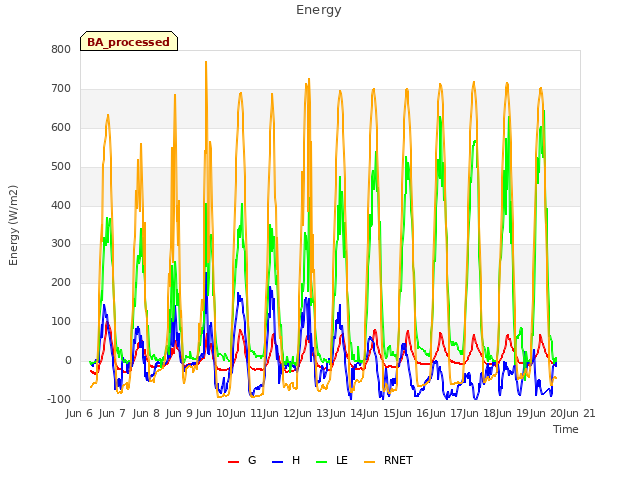
Task: Click the BA_processed annotation label
Action: point(129,42)
